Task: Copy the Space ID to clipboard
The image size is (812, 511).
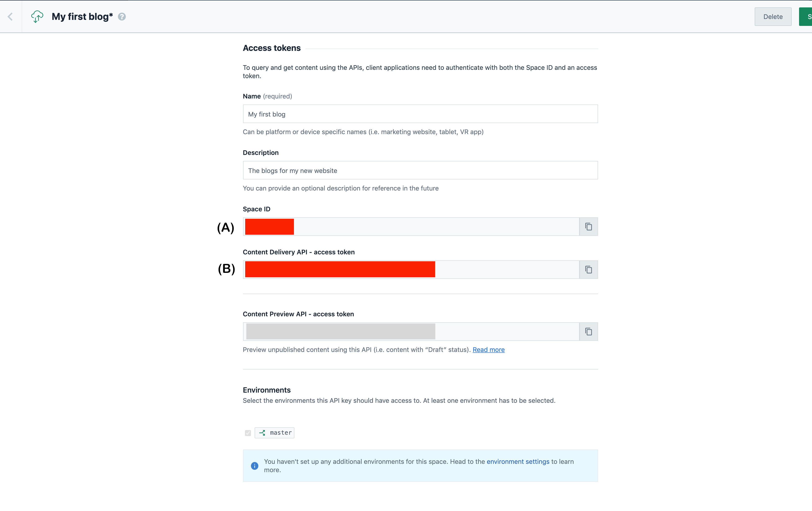Action: [x=588, y=227]
